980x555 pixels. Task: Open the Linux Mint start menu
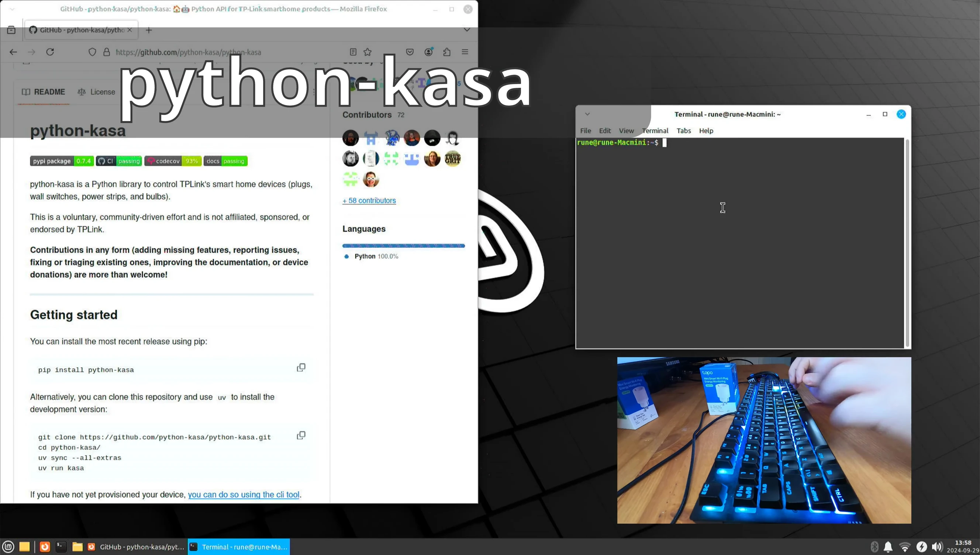click(x=8, y=547)
